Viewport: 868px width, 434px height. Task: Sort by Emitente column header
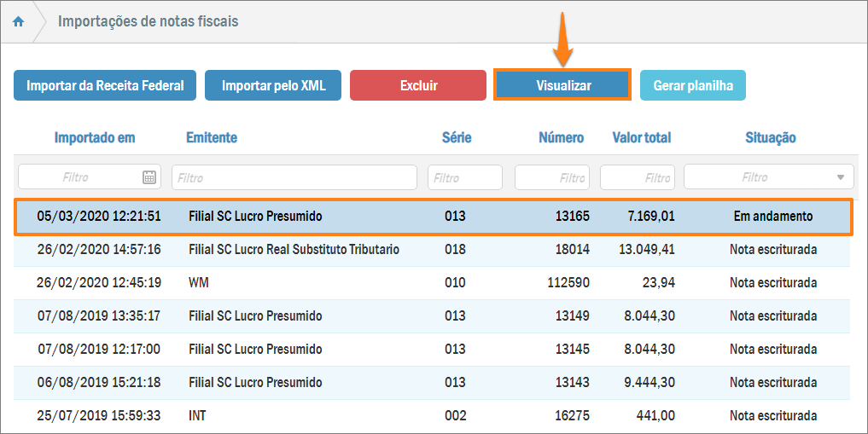[212, 137]
